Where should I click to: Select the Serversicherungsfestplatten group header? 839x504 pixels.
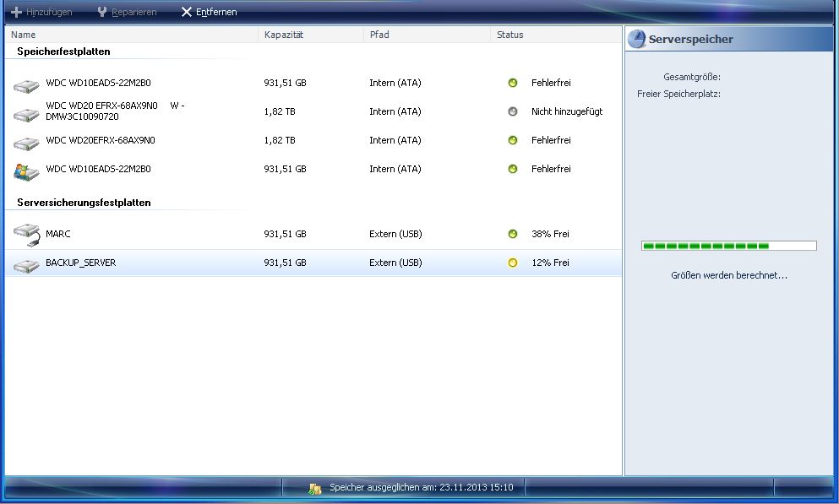pyautogui.click(x=84, y=203)
